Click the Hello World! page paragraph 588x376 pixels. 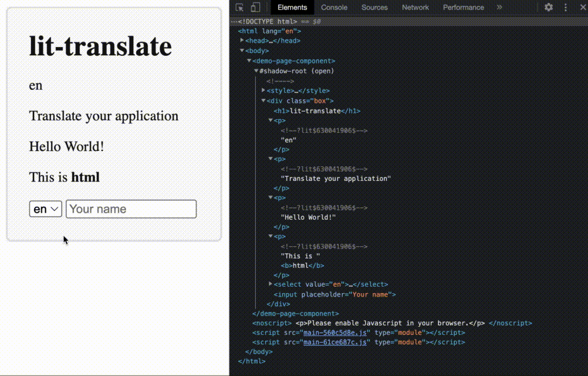coord(66,146)
